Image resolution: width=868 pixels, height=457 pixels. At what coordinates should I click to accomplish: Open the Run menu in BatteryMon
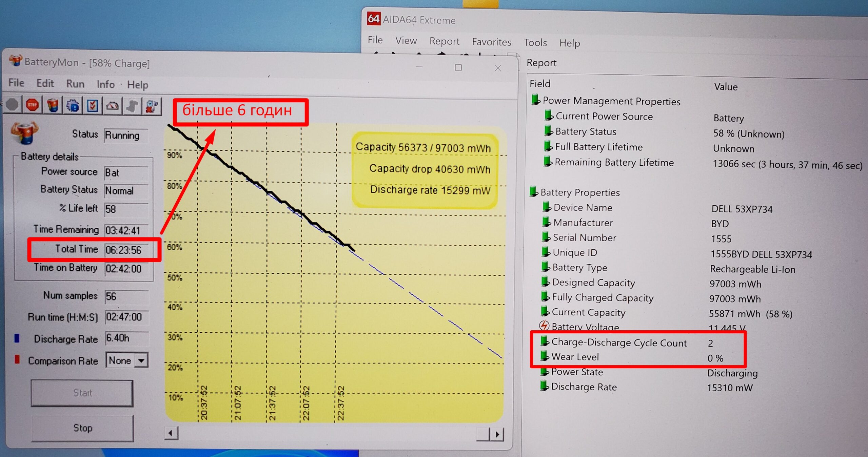coord(75,84)
